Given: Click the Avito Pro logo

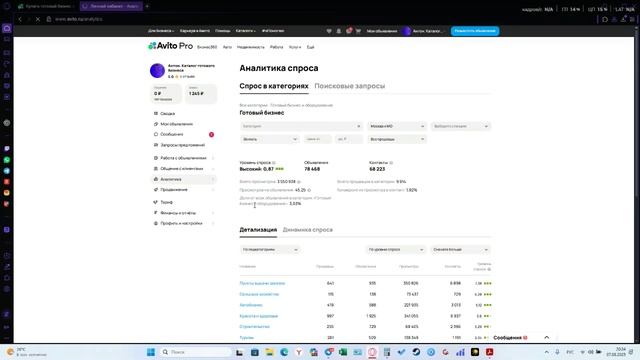Looking at the screenshot, I should click(x=170, y=46).
